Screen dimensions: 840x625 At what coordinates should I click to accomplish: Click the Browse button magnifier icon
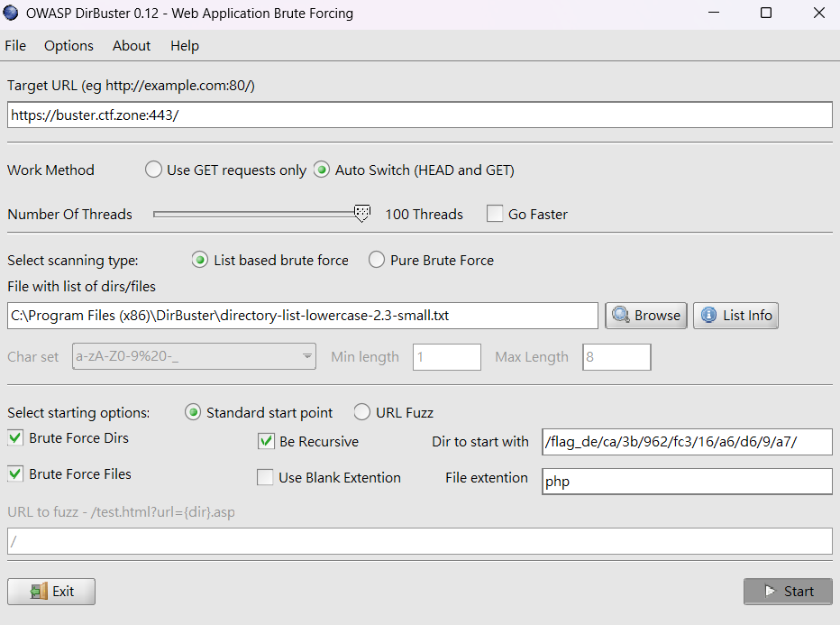click(x=620, y=315)
